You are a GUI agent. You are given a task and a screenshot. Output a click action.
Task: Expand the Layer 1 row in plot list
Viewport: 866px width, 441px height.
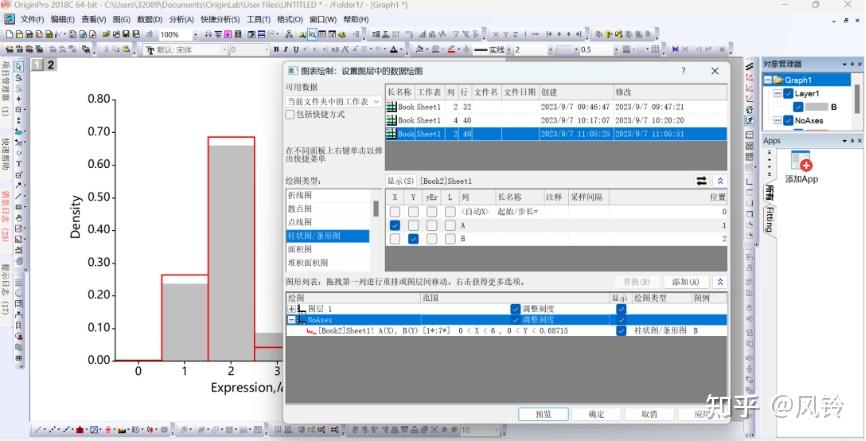click(292, 309)
